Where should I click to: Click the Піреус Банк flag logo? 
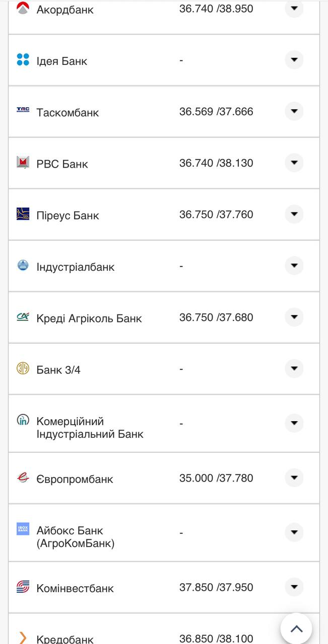[x=22, y=214]
